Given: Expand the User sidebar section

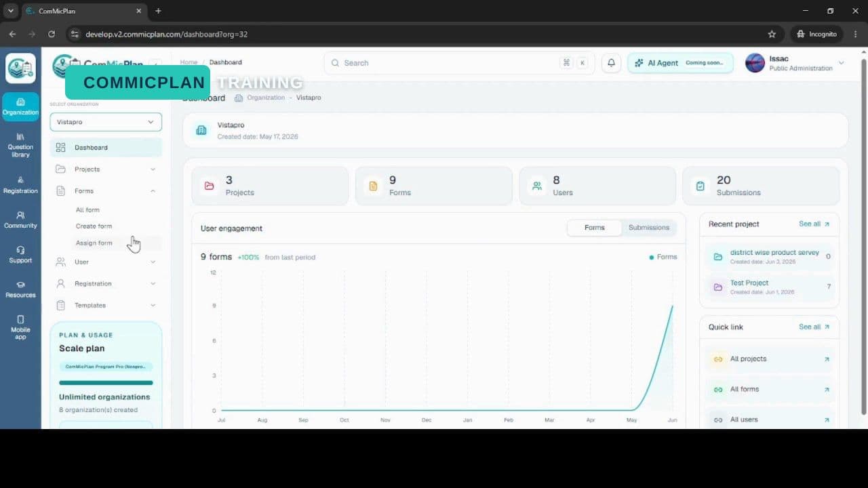Looking at the screenshot, I should tap(106, 262).
